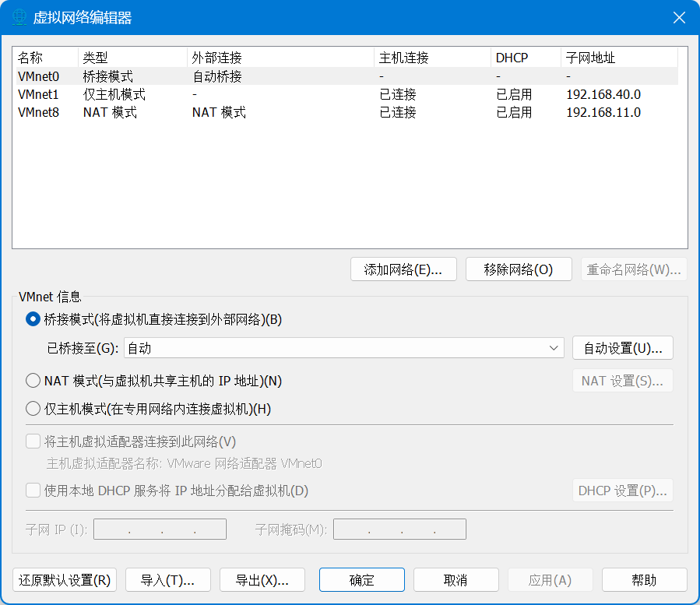Toggle 将主机虚拟适配器连接到此网络 checkbox
Screen dimensions: 700x605
(x=33, y=441)
